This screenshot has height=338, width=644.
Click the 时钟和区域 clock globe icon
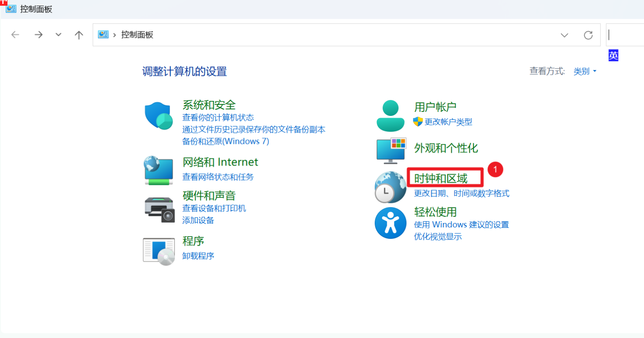point(390,187)
